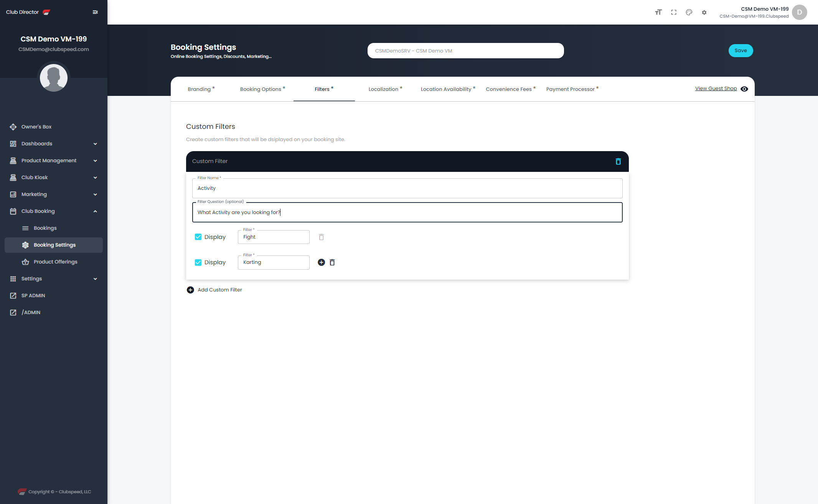
Task: Delete the Karting filter row
Action: point(332,262)
